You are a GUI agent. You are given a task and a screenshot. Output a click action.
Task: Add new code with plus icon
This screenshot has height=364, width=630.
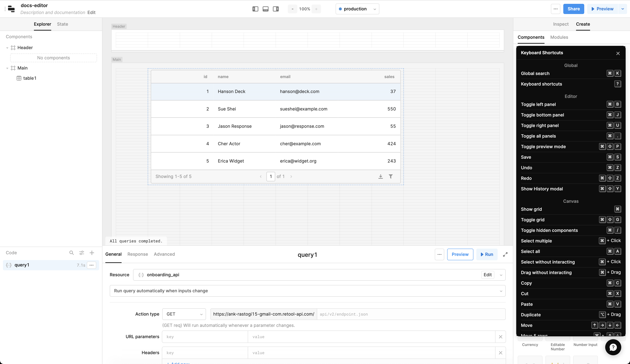point(92,253)
